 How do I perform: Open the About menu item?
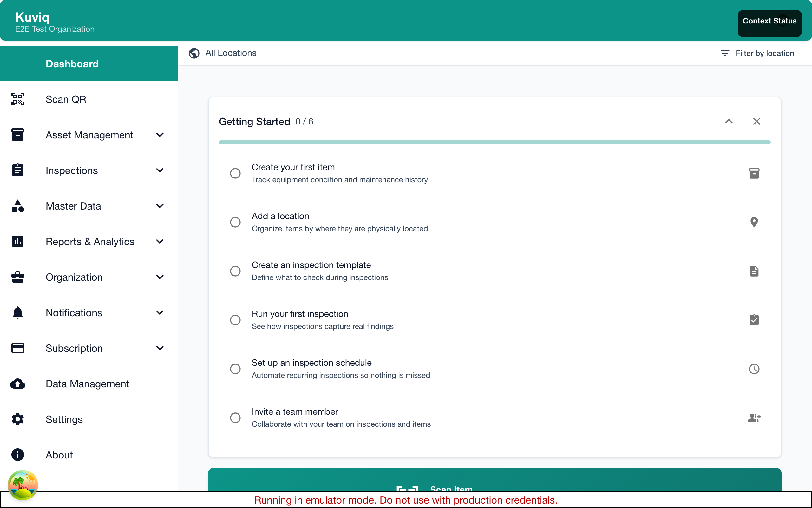tap(88, 455)
